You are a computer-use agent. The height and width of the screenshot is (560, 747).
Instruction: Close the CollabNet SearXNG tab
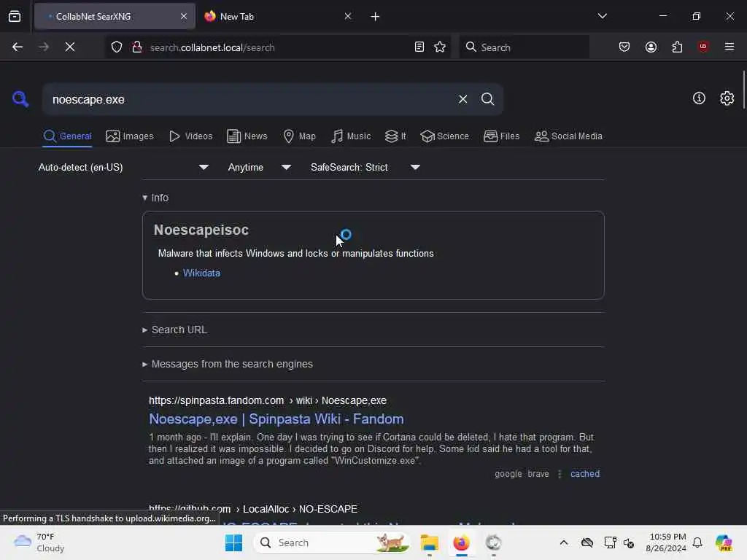(x=184, y=16)
